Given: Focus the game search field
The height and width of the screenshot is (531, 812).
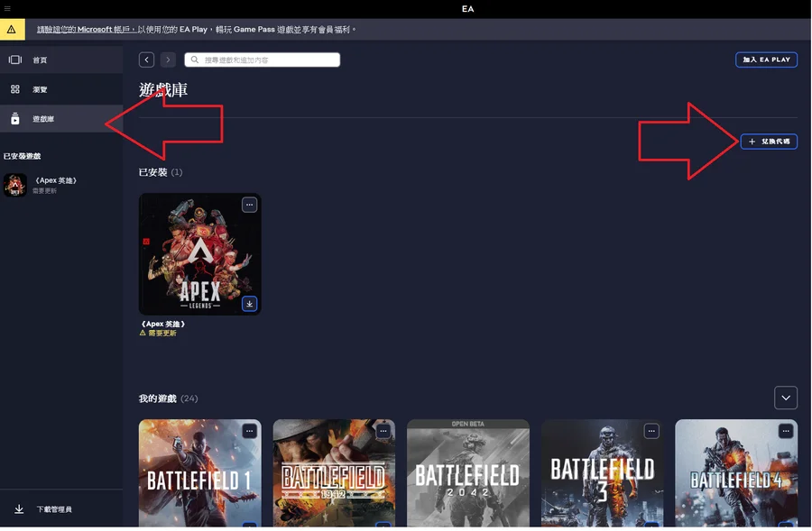Looking at the screenshot, I should pyautogui.click(x=262, y=60).
